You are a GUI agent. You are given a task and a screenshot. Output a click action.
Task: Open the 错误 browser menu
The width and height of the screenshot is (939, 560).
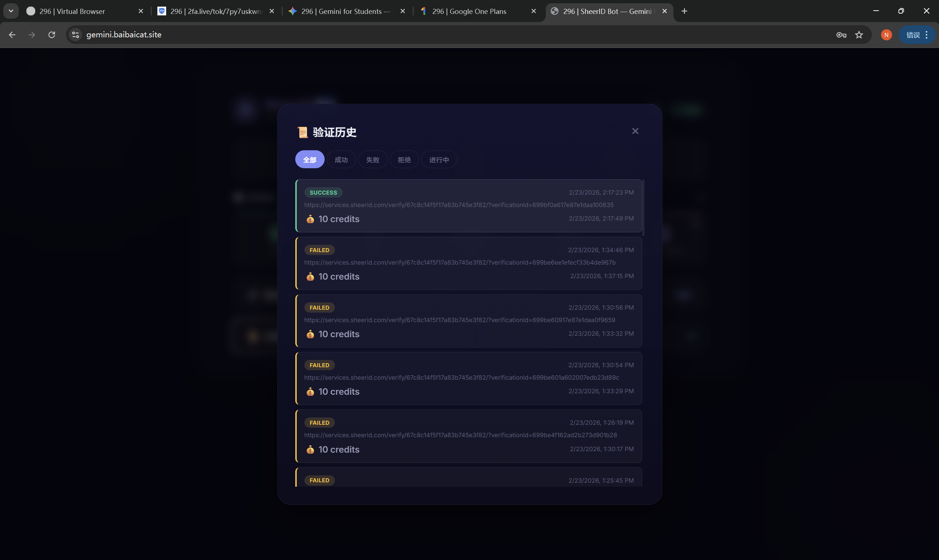coord(917,35)
